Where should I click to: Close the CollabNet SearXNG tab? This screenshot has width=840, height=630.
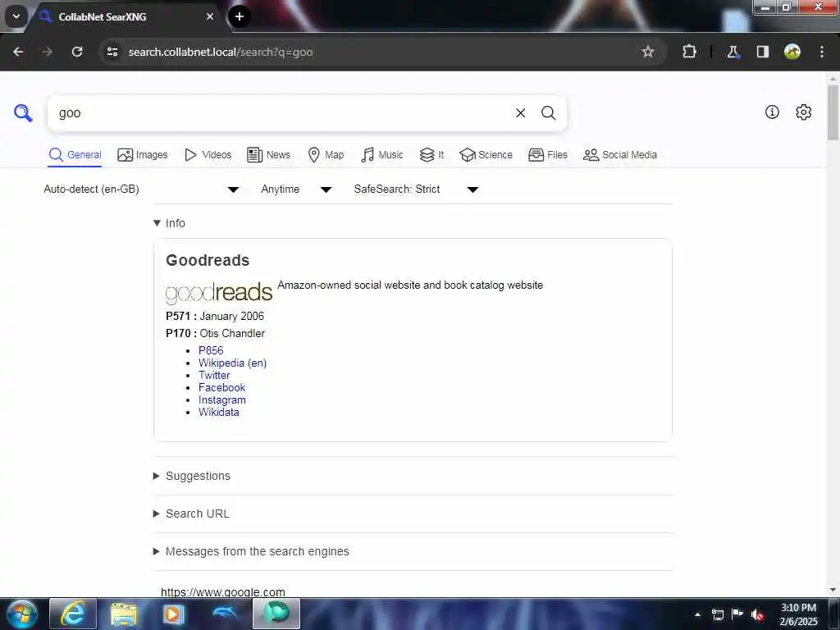click(x=210, y=16)
